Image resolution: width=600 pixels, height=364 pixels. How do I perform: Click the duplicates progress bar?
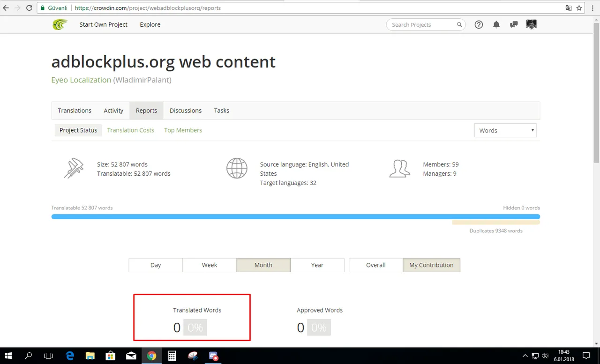point(496,222)
